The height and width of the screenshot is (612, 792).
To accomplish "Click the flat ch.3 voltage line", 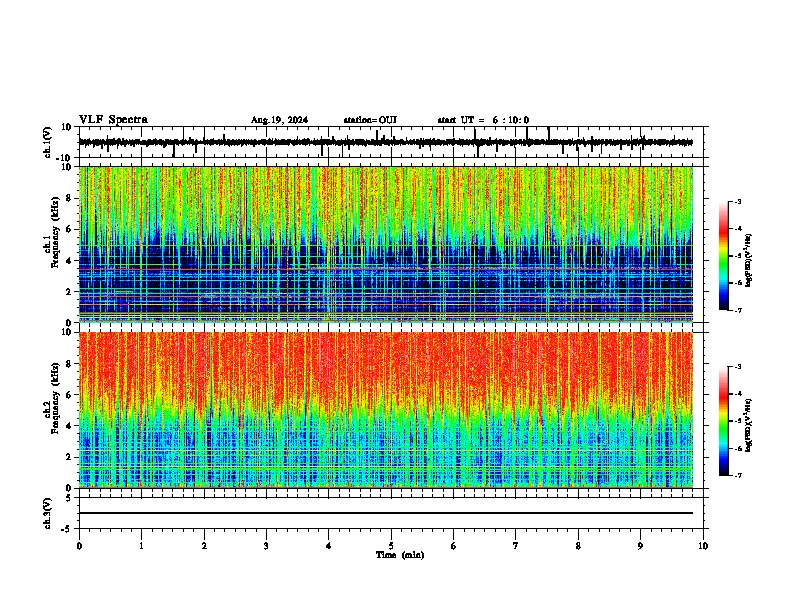I will click(386, 513).
